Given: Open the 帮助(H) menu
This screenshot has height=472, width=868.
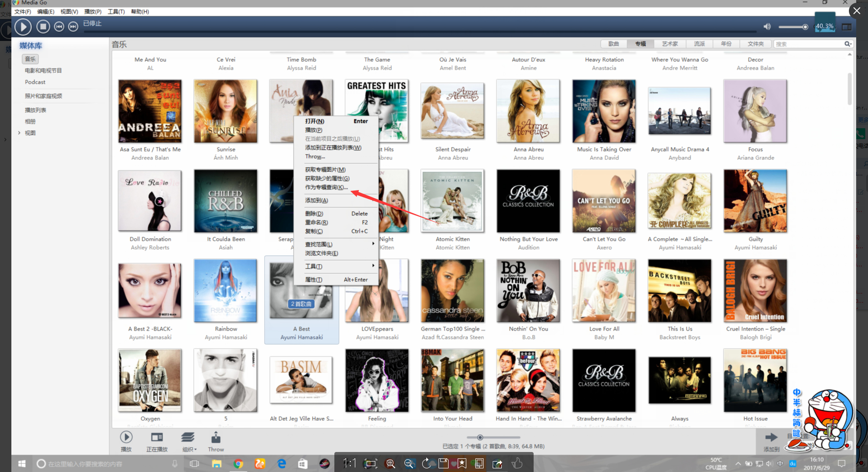Looking at the screenshot, I should point(140,11).
